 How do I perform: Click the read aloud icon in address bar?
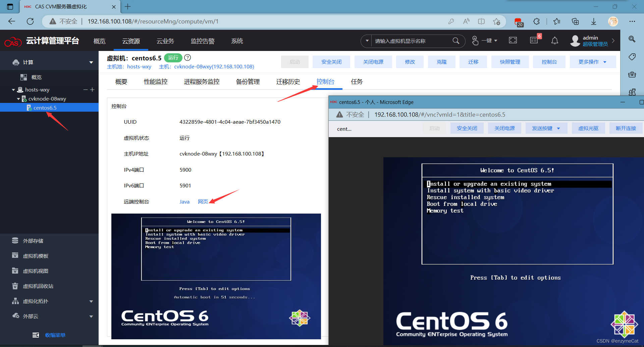(x=466, y=21)
